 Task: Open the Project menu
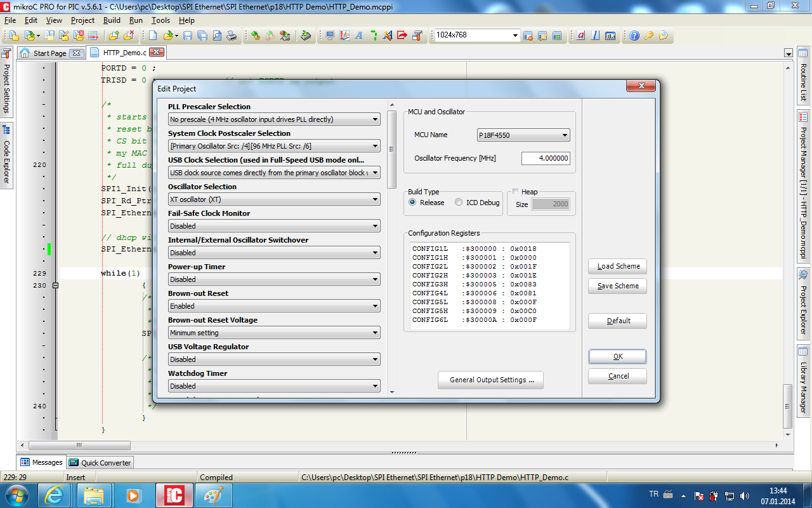(82, 20)
